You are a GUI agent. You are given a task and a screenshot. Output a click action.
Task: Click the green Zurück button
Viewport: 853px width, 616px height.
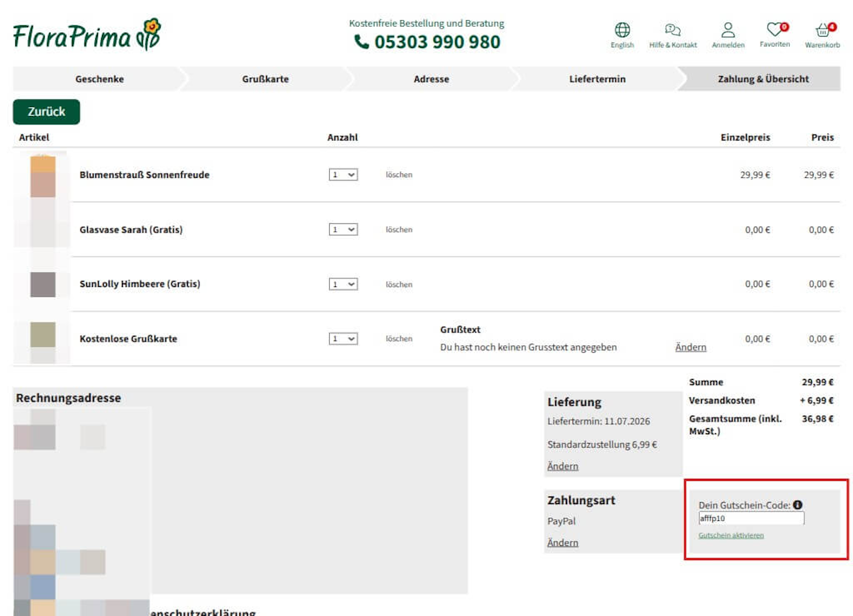(47, 112)
